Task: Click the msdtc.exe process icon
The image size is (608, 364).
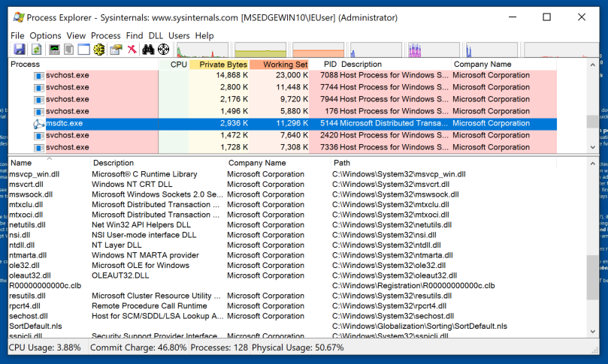Action: [38, 124]
